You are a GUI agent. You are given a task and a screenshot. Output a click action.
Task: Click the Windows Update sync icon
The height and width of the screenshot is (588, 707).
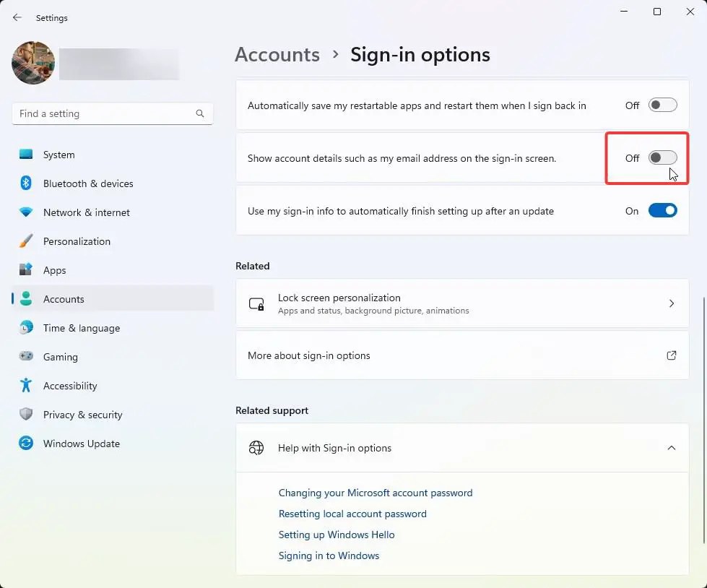[x=26, y=443]
